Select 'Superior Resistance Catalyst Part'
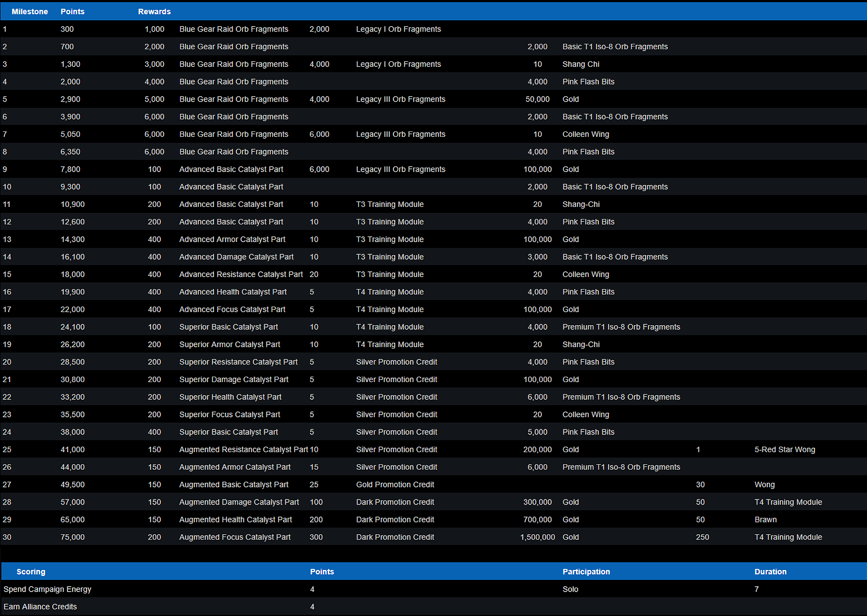867x616 pixels. [x=238, y=362]
